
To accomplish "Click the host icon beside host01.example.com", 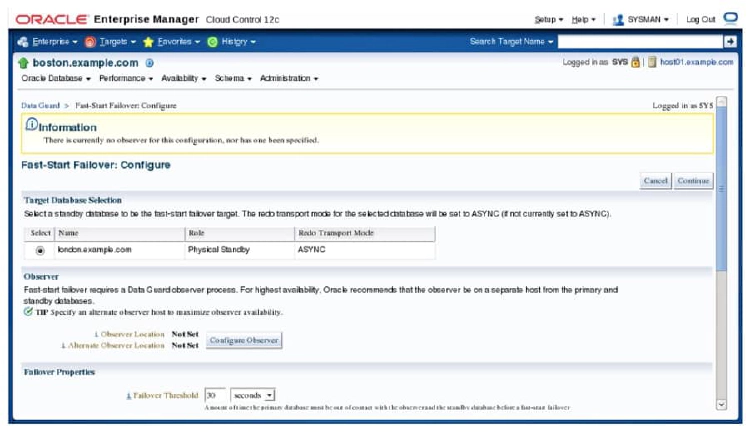I will point(652,62).
